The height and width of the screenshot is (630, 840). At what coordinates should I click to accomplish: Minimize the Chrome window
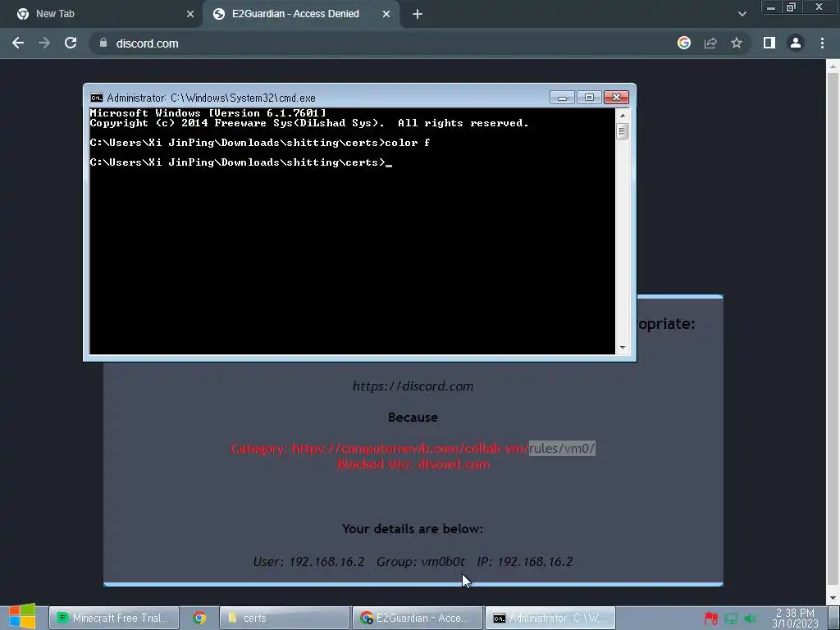coord(770,7)
